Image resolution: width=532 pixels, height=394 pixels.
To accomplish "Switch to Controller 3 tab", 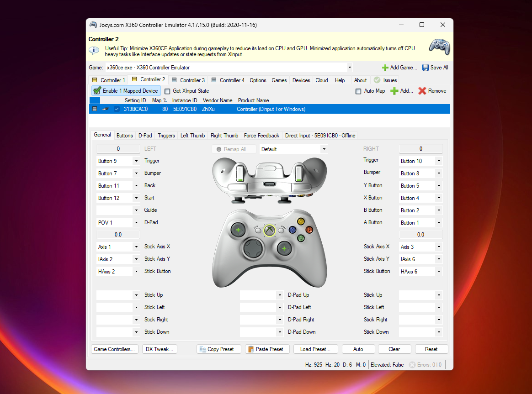I will pos(188,80).
